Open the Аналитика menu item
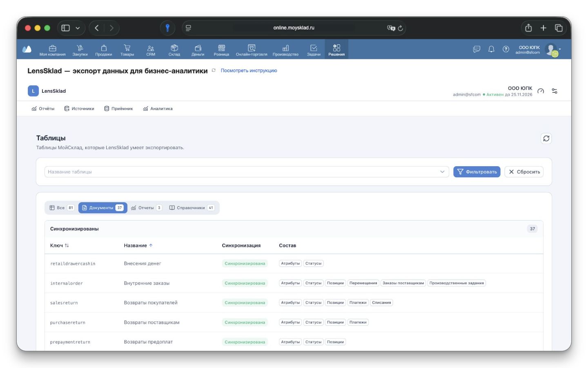This screenshot has width=588, height=368. coord(158,109)
